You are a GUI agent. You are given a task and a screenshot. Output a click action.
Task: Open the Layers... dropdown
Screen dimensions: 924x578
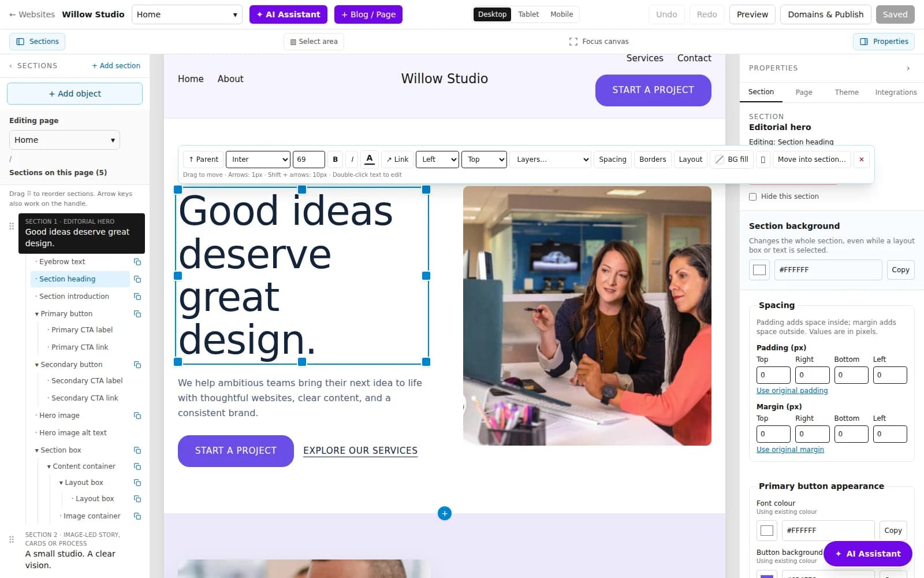tap(550, 160)
